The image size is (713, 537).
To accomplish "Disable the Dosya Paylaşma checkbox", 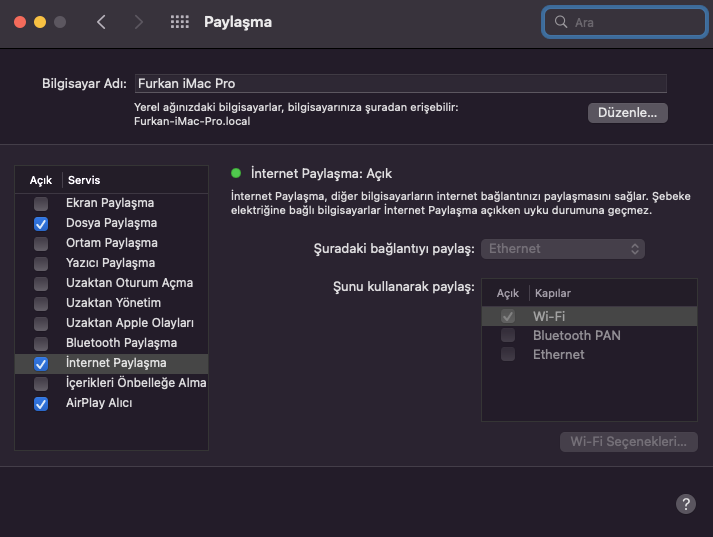I will click(x=41, y=223).
